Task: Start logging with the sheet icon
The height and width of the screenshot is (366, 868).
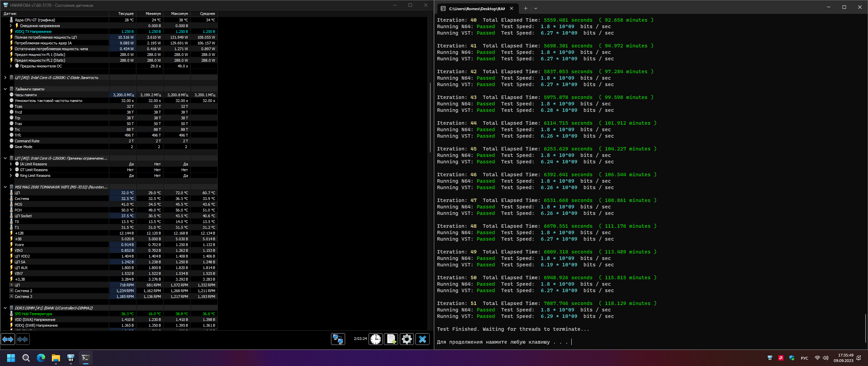Action: [391, 339]
